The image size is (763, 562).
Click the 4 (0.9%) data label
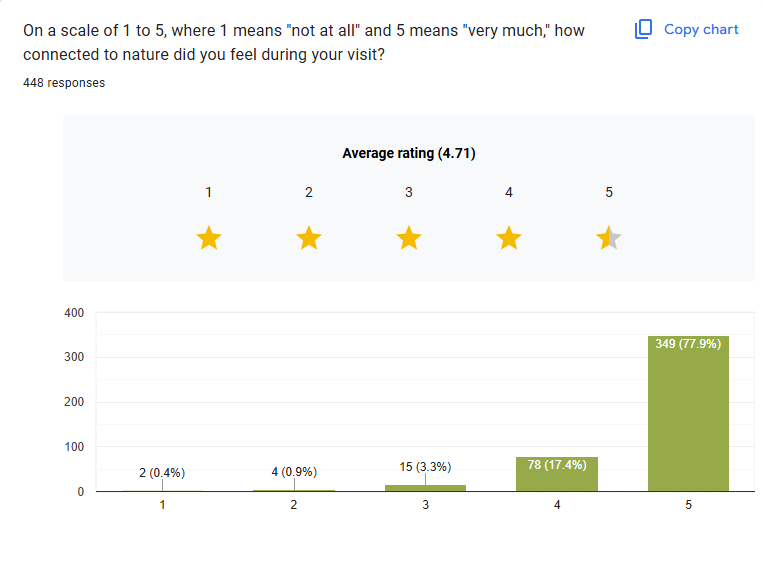pos(294,471)
